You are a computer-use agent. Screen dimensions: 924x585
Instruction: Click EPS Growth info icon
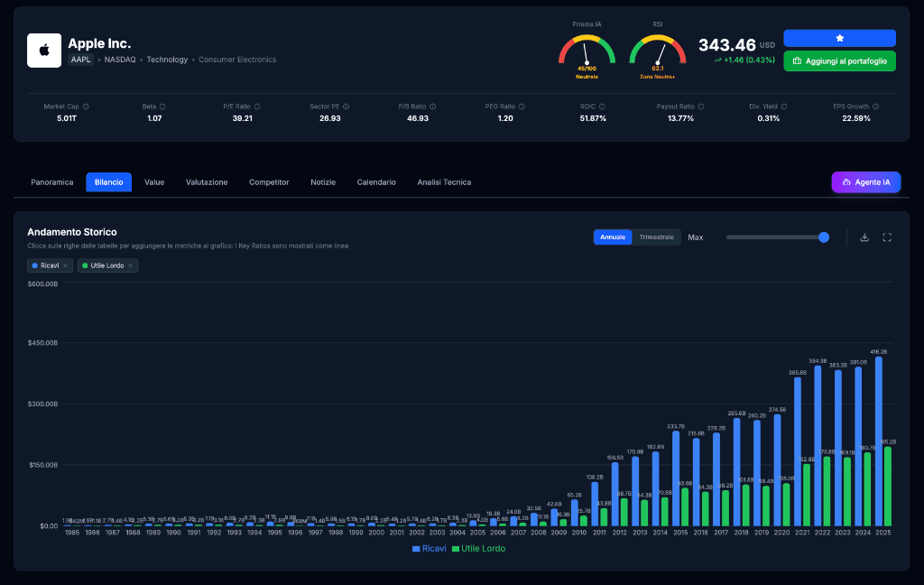pyautogui.click(x=875, y=107)
